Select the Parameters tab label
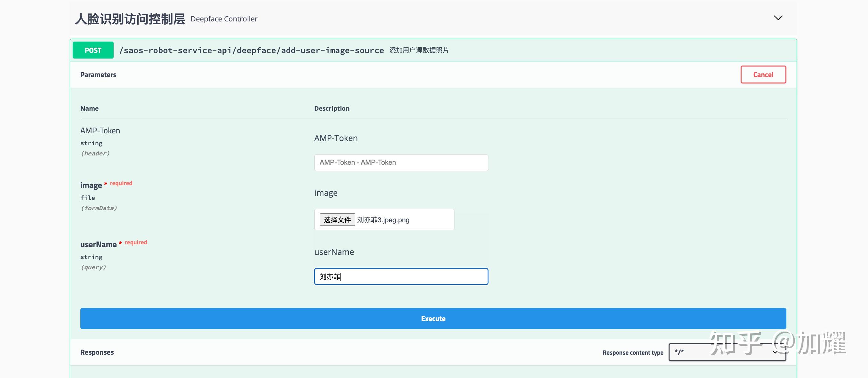The width and height of the screenshot is (868, 378). coord(98,75)
